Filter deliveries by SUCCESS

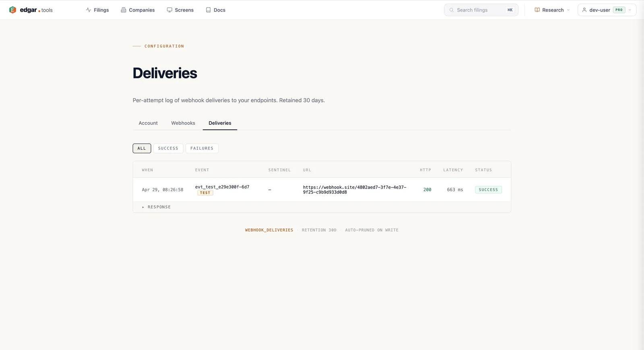(x=168, y=148)
